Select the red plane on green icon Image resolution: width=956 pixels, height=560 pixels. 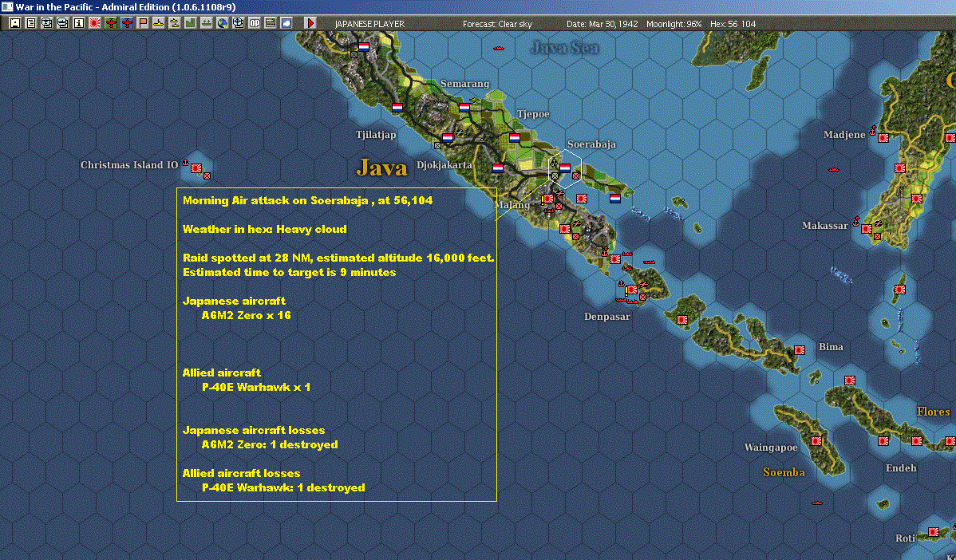(x=111, y=23)
